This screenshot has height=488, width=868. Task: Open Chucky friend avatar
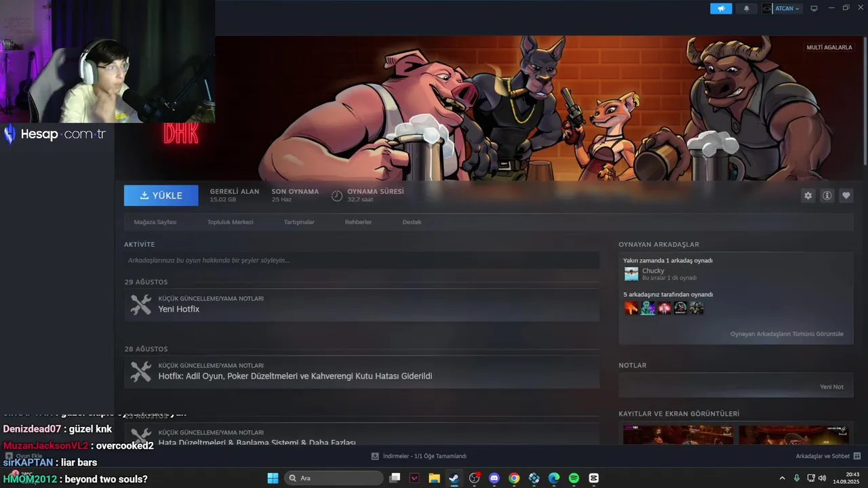coord(631,274)
